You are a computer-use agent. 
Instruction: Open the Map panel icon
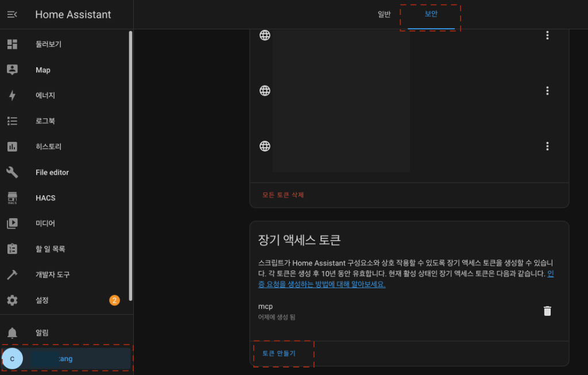pos(12,69)
